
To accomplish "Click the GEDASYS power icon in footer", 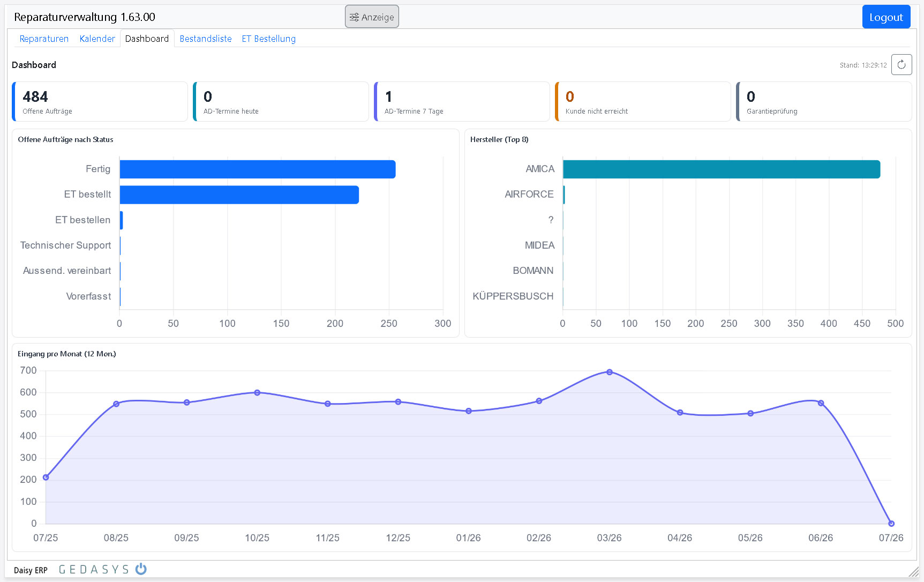I will click(x=141, y=569).
